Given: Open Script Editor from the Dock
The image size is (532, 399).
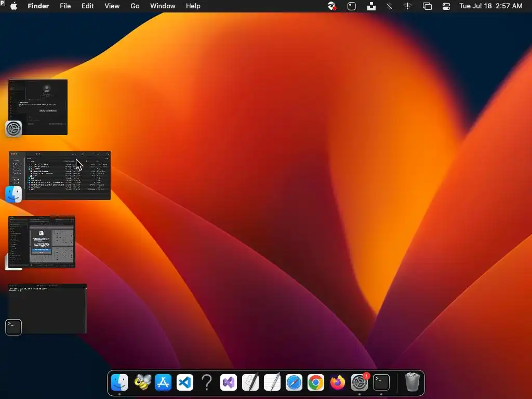Looking at the screenshot, I should point(250,382).
